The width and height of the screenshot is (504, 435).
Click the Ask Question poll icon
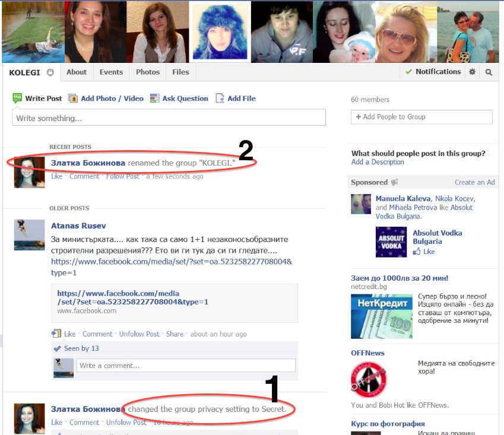pos(155,99)
